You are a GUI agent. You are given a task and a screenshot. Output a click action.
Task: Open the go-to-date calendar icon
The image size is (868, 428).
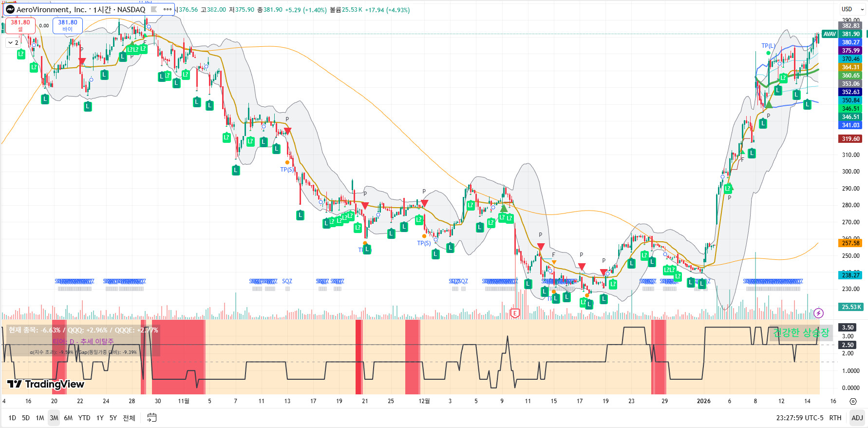[x=152, y=418]
